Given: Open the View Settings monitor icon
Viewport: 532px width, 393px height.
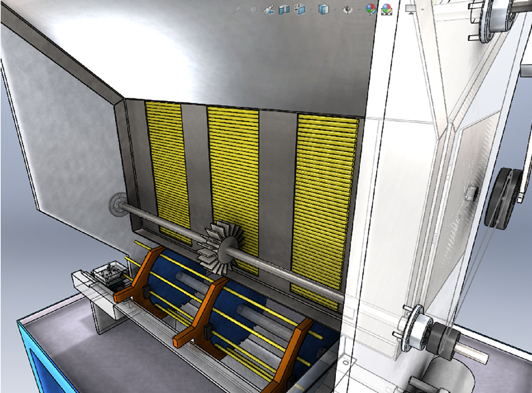Looking at the screenshot, I should click(411, 9).
